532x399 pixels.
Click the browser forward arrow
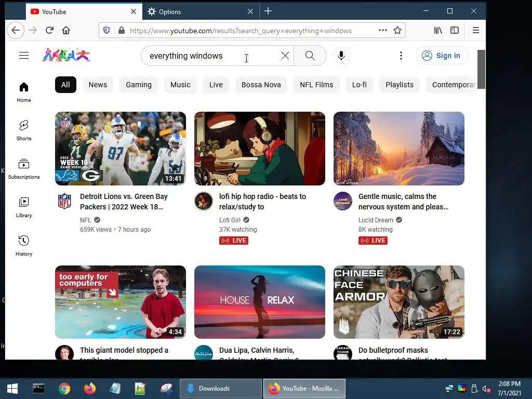[33, 31]
